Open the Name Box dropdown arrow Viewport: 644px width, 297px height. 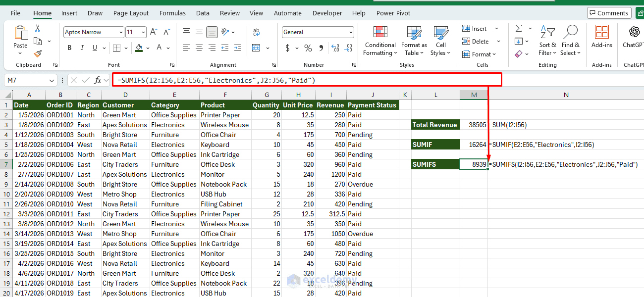53,80
